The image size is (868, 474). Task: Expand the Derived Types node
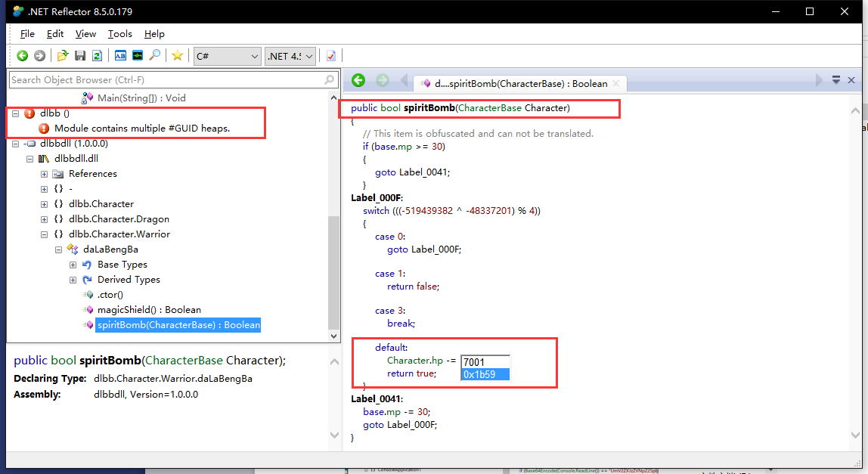click(73, 280)
